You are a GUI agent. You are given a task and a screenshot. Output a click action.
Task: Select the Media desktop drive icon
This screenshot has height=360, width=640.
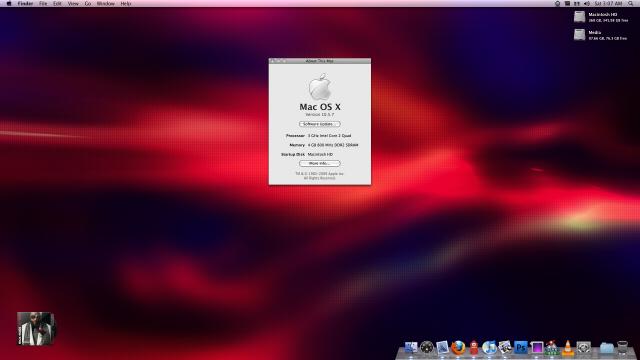click(x=579, y=35)
